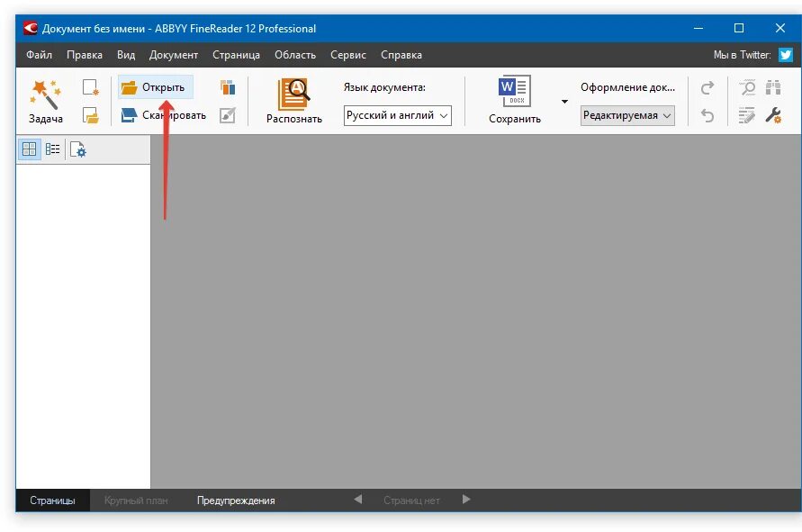Click the Распознать button
Viewport: 802px width, 532px height.
294,102
